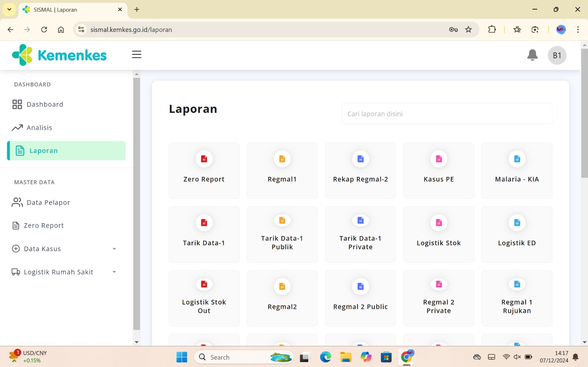Open the Logistik Stok Out report
The height and width of the screenshot is (367, 588).
coord(204,298)
